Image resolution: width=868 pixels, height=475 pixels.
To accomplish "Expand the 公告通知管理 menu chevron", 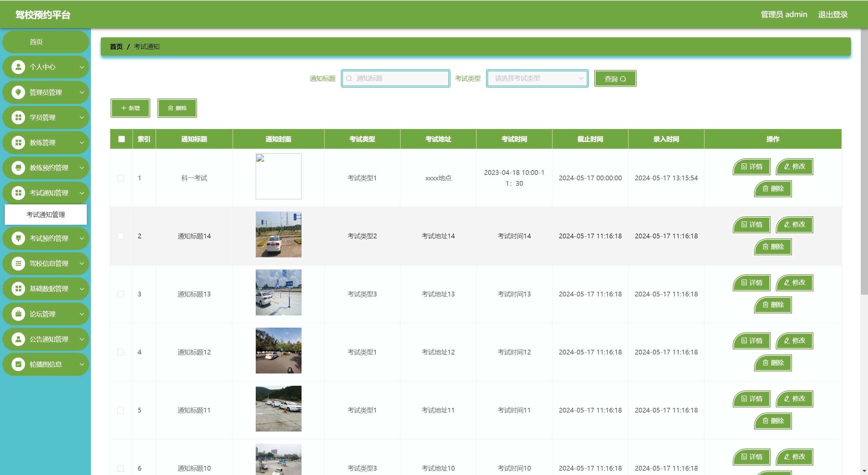I will pyautogui.click(x=82, y=339).
